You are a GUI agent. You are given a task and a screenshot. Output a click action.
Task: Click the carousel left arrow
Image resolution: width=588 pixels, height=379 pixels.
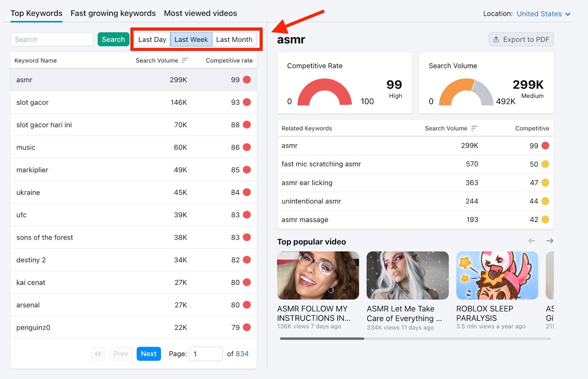(531, 241)
